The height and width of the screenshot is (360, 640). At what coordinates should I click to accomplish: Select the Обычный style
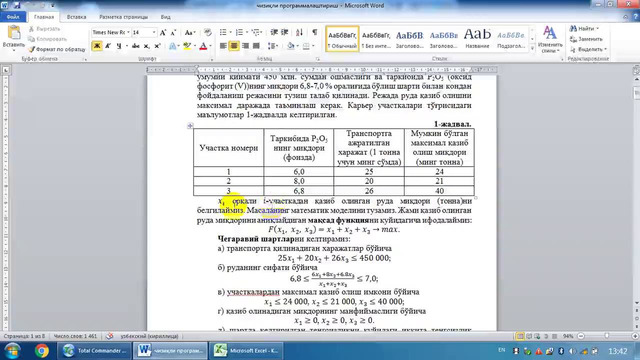click(342, 39)
